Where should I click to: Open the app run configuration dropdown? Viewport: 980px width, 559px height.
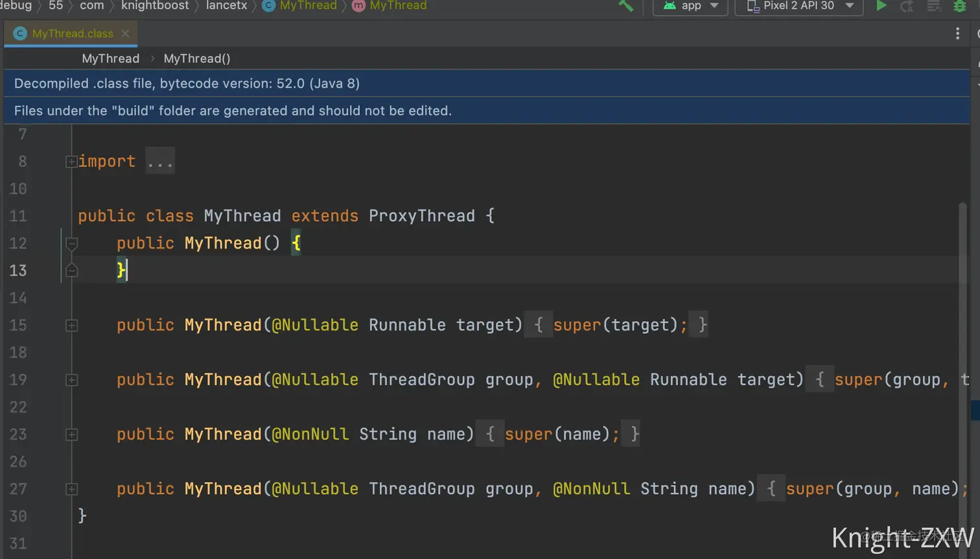pyautogui.click(x=690, y=6)
